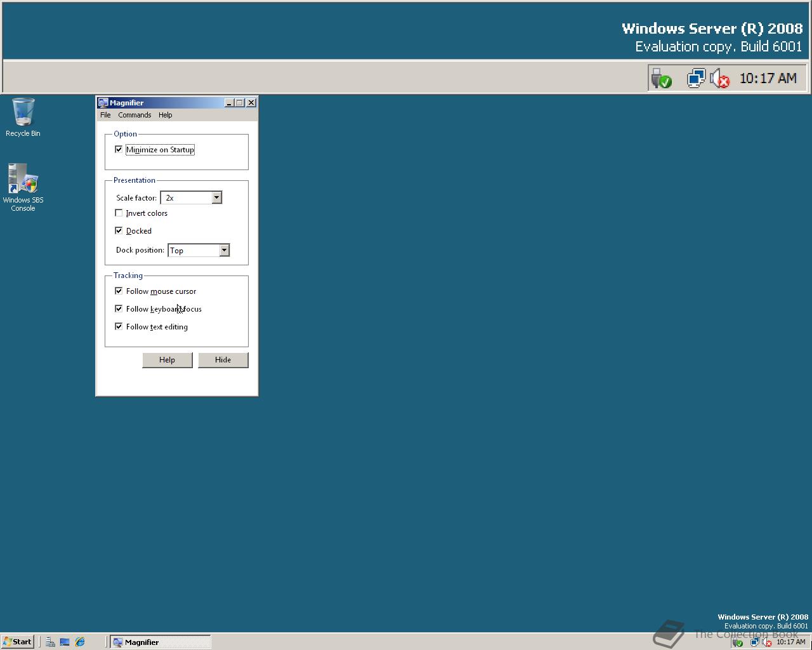
Task: Click Safely Remove Hardware tray icon in taskbar
Action: point(738,642)
